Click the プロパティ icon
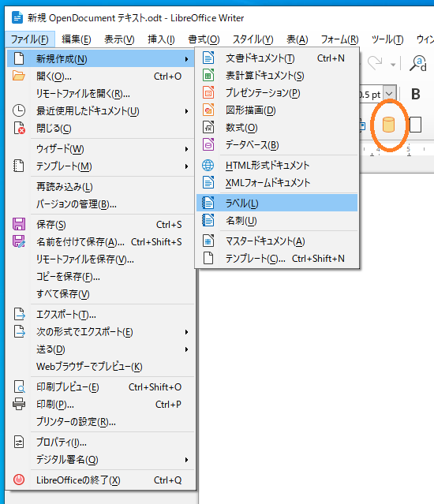This screenshot has height=504, width=434. pos(19,442)
